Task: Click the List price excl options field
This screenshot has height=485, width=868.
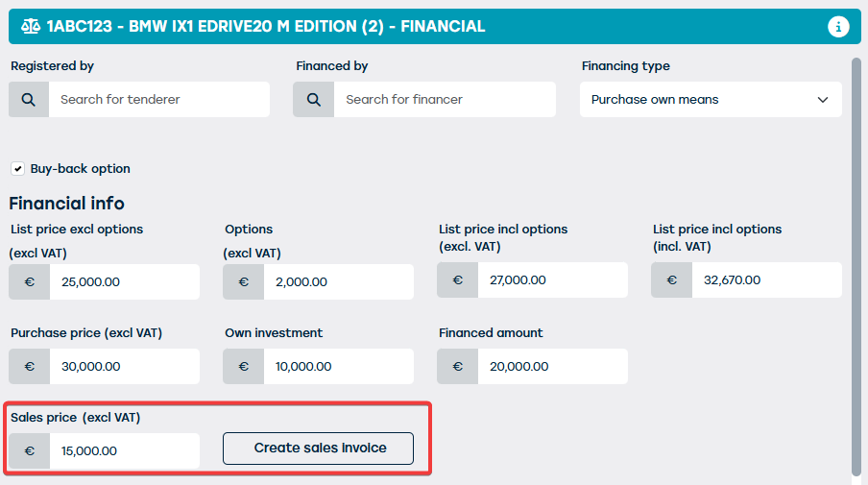Action: (123, 282)
